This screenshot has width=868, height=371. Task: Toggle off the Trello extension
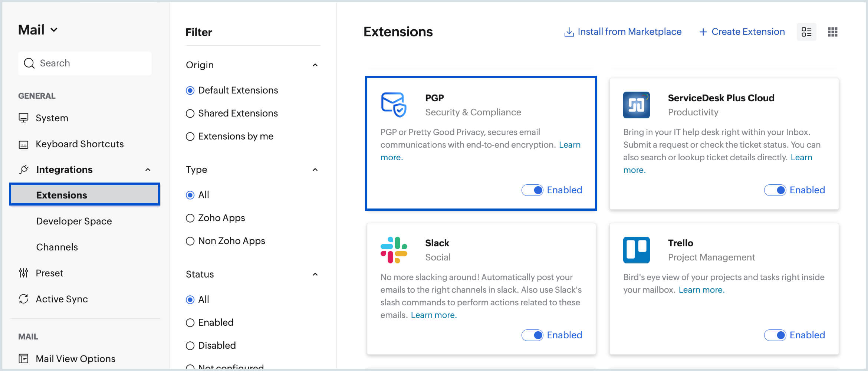[775, 335]
